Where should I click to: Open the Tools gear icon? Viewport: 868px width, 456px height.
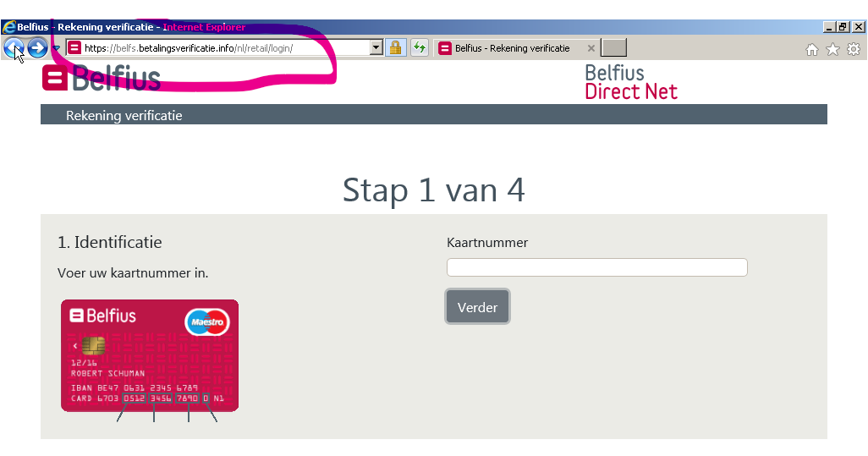[854, 49]
